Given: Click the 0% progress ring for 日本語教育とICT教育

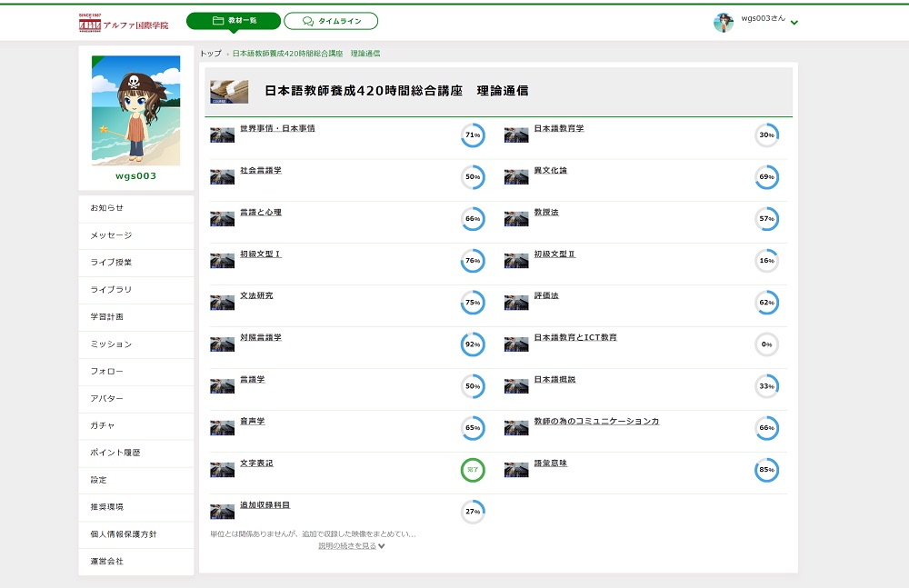Looking at the screenshot, I should click(x=766, y=344).
